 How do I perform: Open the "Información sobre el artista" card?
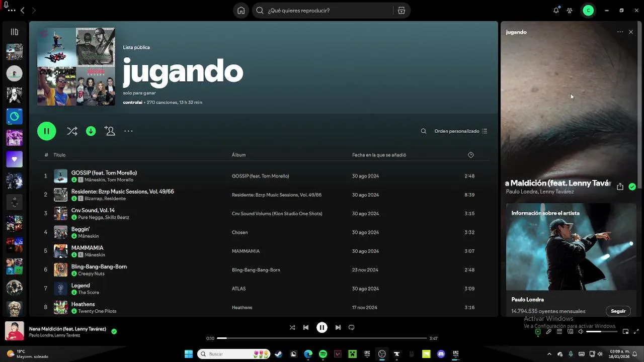(x=571, y=260)
